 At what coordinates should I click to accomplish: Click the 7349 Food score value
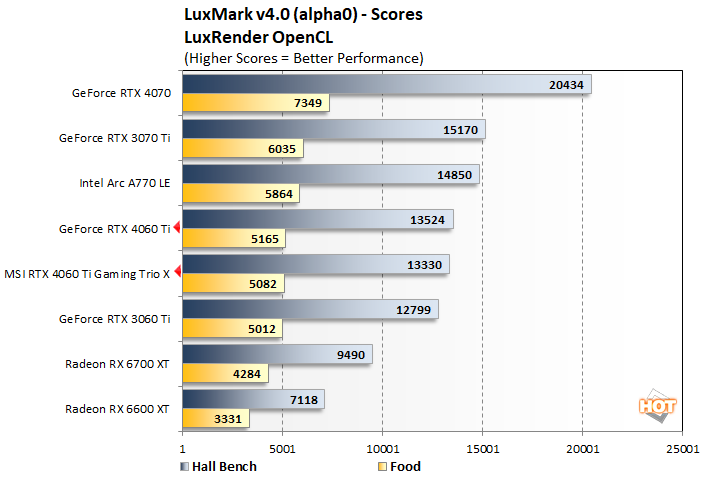pyautogui.click(x=308, y=103)
